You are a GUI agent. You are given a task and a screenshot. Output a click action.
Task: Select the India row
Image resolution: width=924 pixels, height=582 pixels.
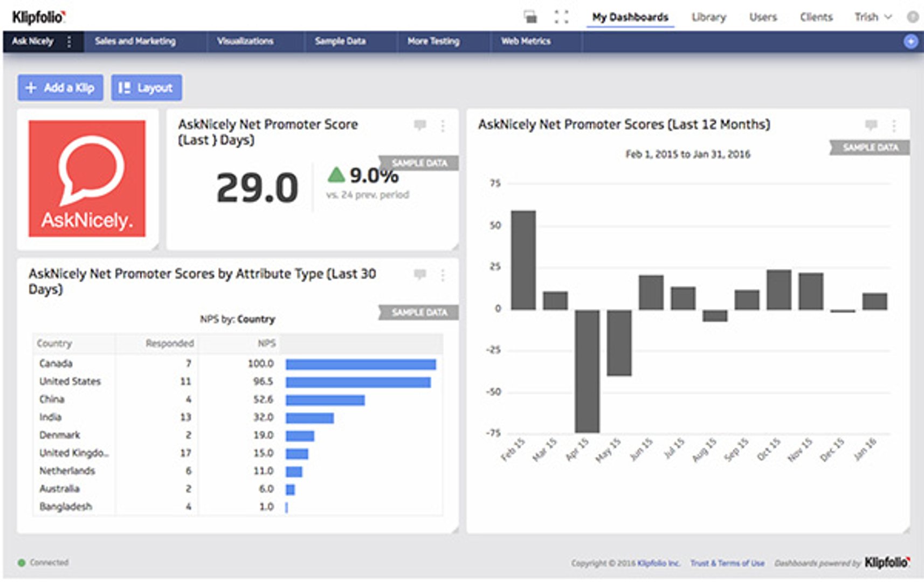[x=238, y=417]
